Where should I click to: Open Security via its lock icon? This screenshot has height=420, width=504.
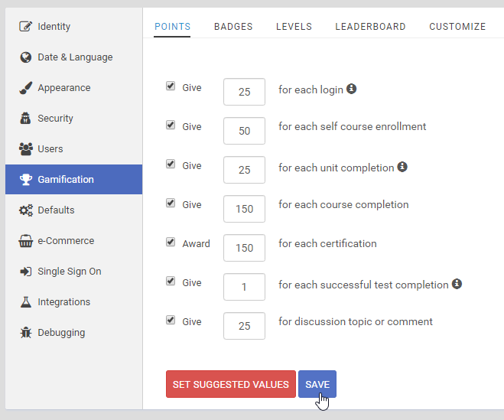click(x=25, y=119)
